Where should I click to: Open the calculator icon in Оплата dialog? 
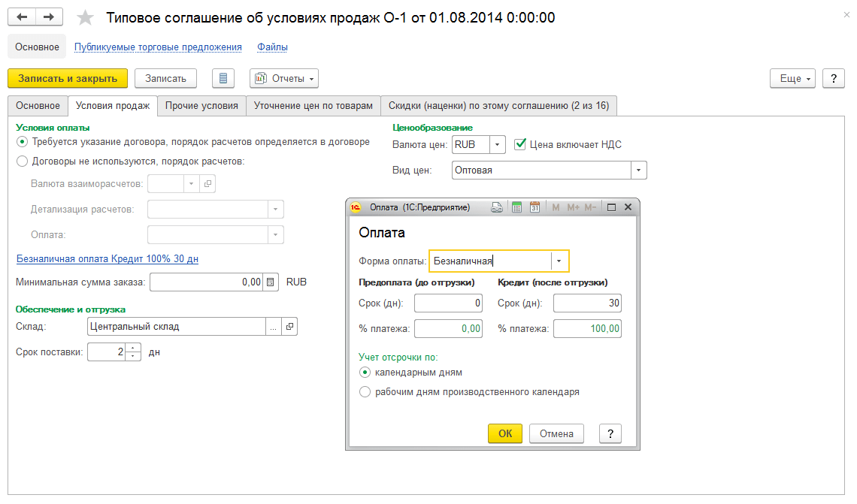coord(516,207)
